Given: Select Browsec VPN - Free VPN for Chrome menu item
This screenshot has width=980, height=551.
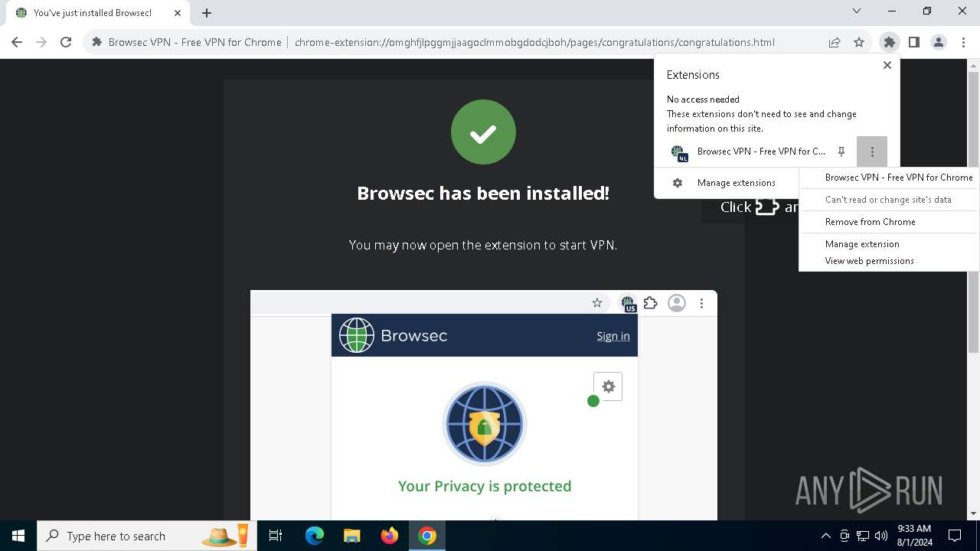Looking at the screenshot, I should point(899,178).
